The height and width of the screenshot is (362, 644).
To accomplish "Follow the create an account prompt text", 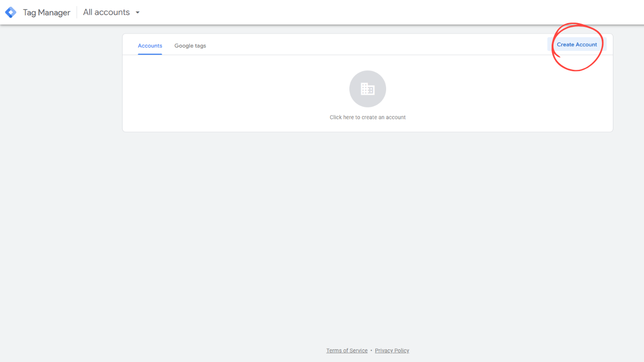I will click(x=368, y=117).
